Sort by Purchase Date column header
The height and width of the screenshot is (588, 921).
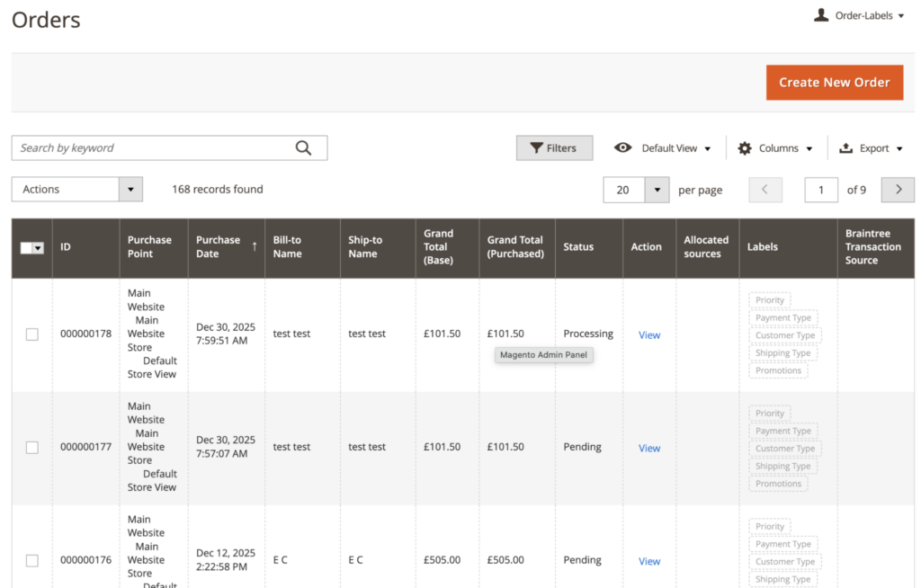coord(226,247)
